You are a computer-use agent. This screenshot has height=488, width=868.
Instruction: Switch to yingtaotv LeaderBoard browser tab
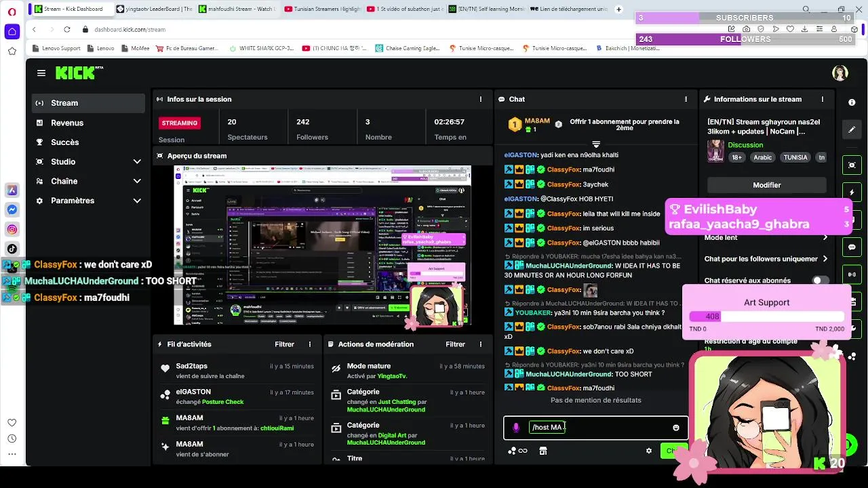click(x=154, y=9)
